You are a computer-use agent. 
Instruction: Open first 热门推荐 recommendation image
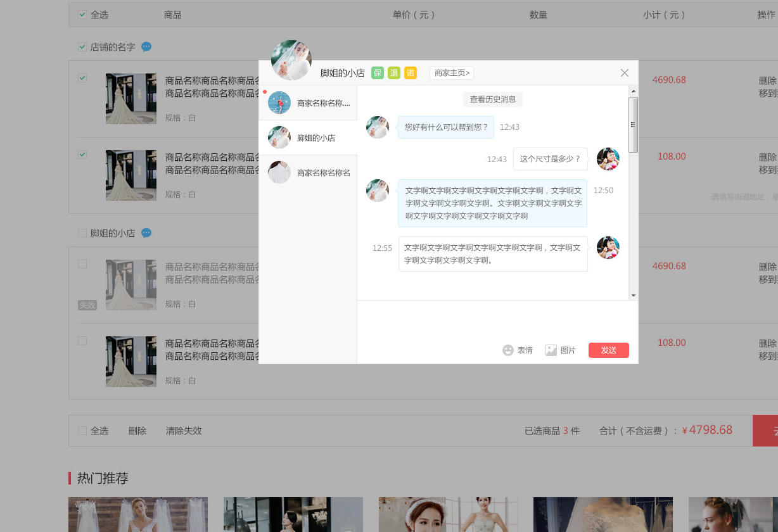(x=138, y=514)
